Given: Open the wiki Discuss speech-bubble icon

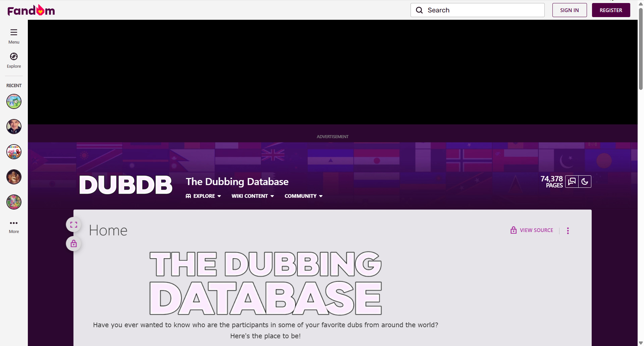Looking at the screenshot, I should 572,182.
